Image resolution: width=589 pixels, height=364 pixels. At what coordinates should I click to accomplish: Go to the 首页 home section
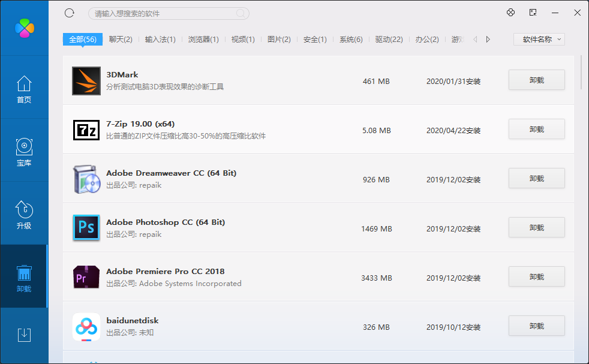[24, 89]
